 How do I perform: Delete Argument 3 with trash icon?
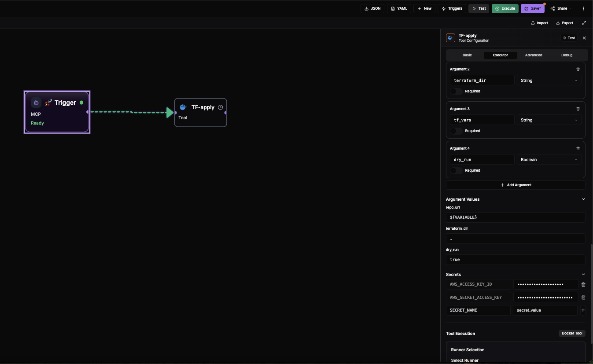pyautogui.click(x=578, y=109)
